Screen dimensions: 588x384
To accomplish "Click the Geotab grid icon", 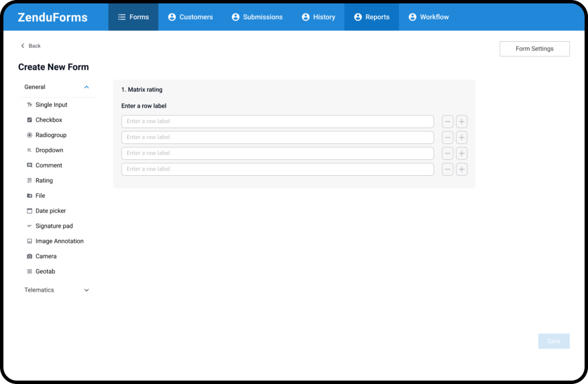I will pos(29,272).
